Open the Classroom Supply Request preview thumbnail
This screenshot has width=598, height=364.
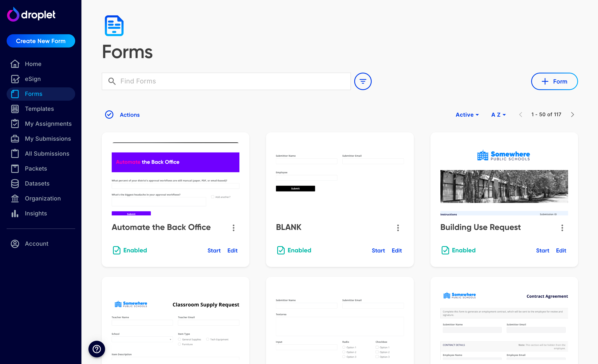click(175, 324)
